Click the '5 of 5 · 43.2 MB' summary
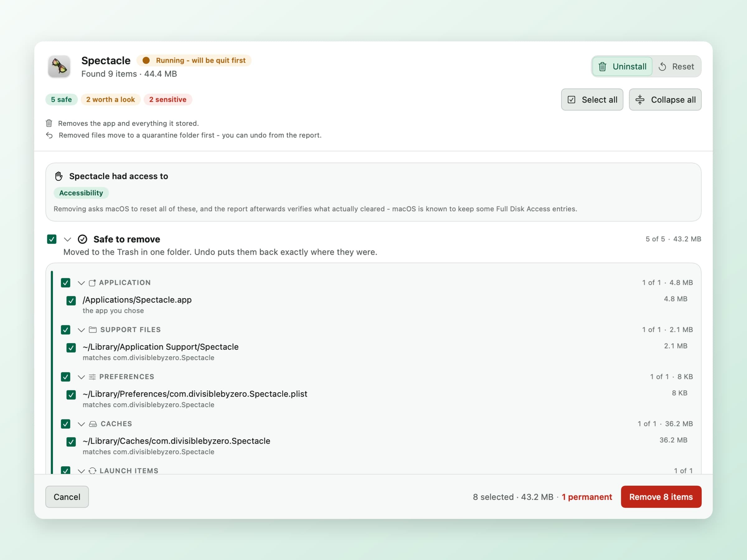This screenshot has width=747, height=560. pos(673,239)
